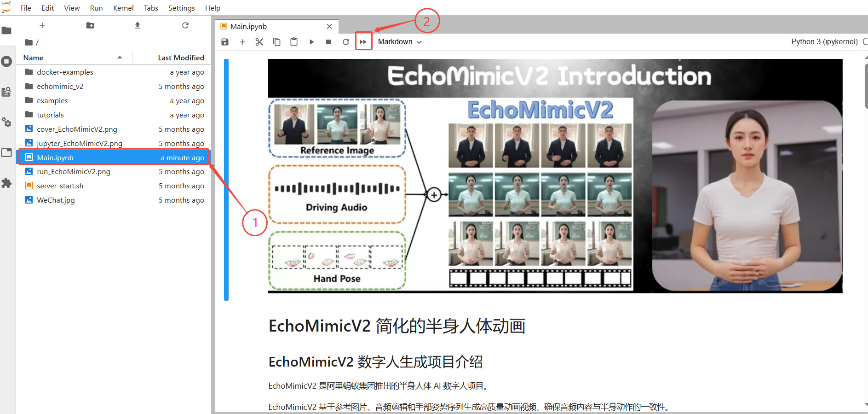Create new launcher with plus button
The height and width of the screenshot is (414, 868).
[x=42, y=25]
